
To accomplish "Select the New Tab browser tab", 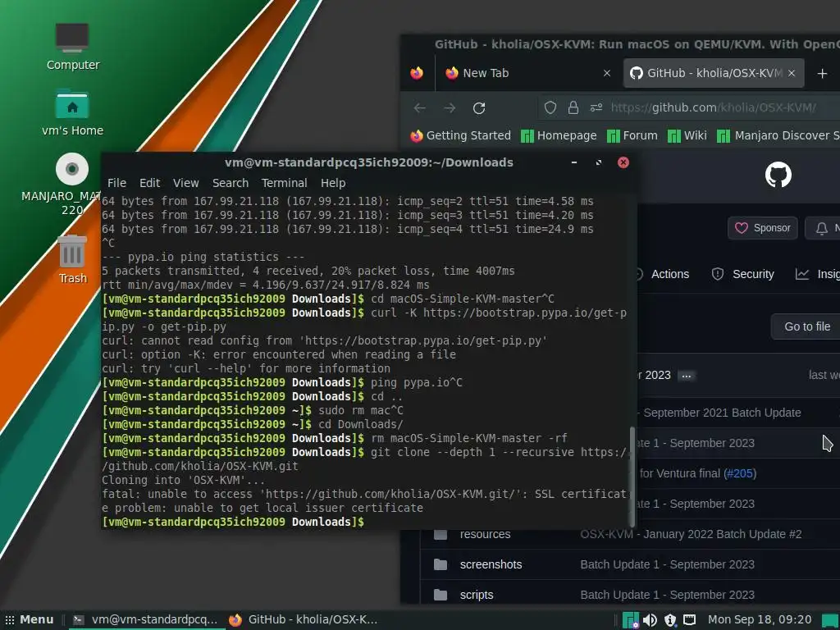I will (x=529, y=73).
